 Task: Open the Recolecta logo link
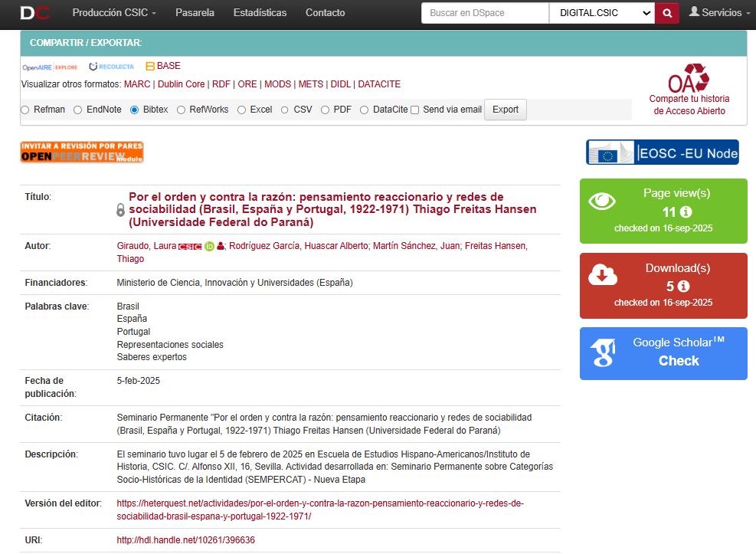pyautogui.click(x=111, y=67)
